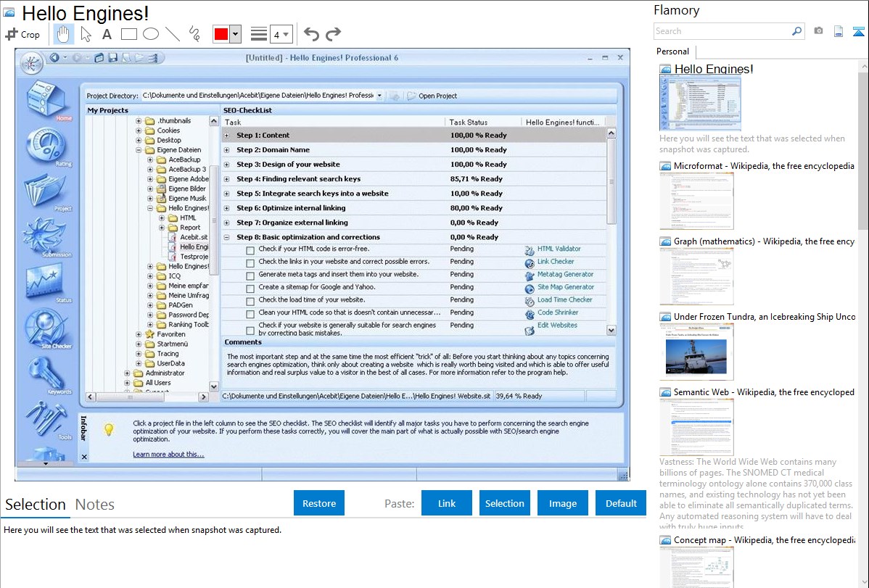
Task: Open the red color picker dropdown arrow
Action: (235, 34)
